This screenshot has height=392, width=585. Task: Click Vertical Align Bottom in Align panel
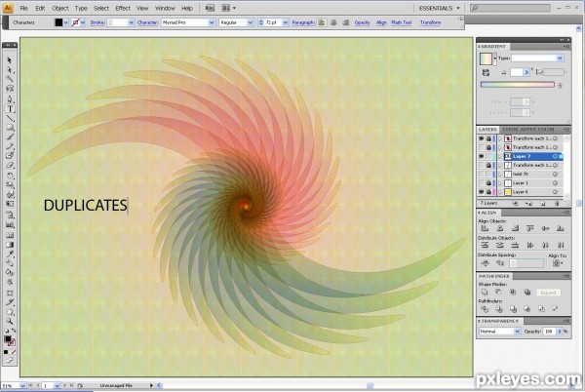[x=561, y=228]
